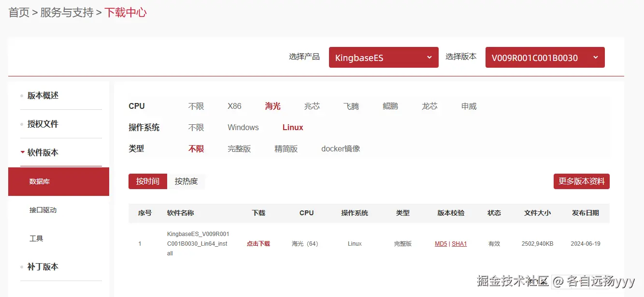Collapse the 软件版本 sidebar section

(x=43, y=153)
